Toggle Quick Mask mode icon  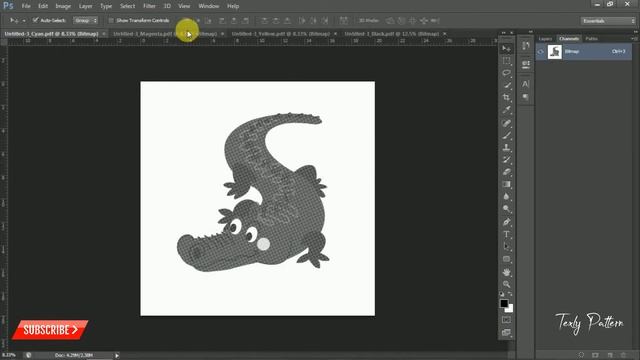[506, 320]
